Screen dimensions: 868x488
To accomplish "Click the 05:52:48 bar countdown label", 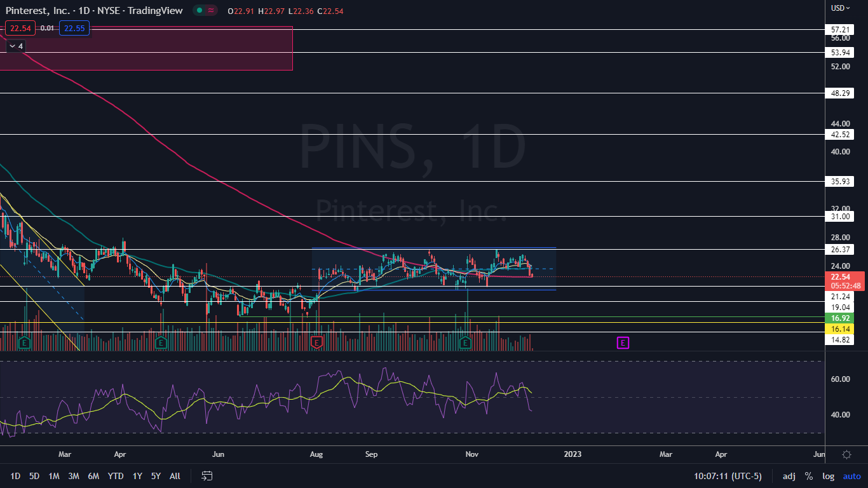I will pyautogui.click(x=844, y=286).
